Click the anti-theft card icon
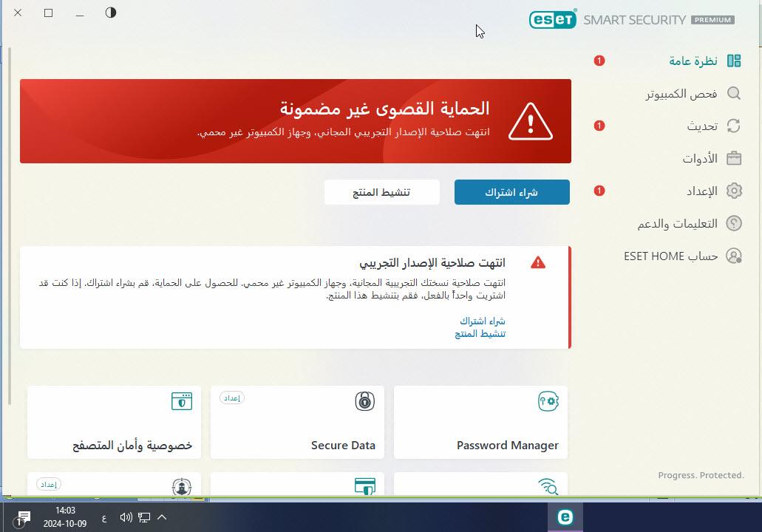The height and width of the screenshot is (532, 762). coord(182,486)
